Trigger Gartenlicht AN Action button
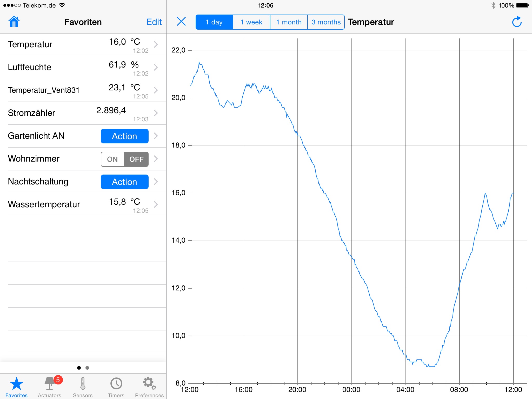Image resolution: width=532 pixels, height=399 pixels. point(124,136)
